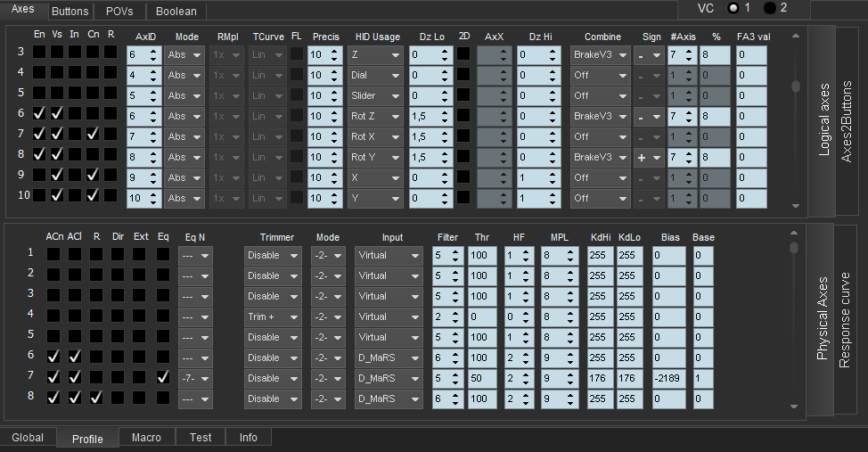Select VC radio option 2

pyautogui.click(x=769, y=8)
